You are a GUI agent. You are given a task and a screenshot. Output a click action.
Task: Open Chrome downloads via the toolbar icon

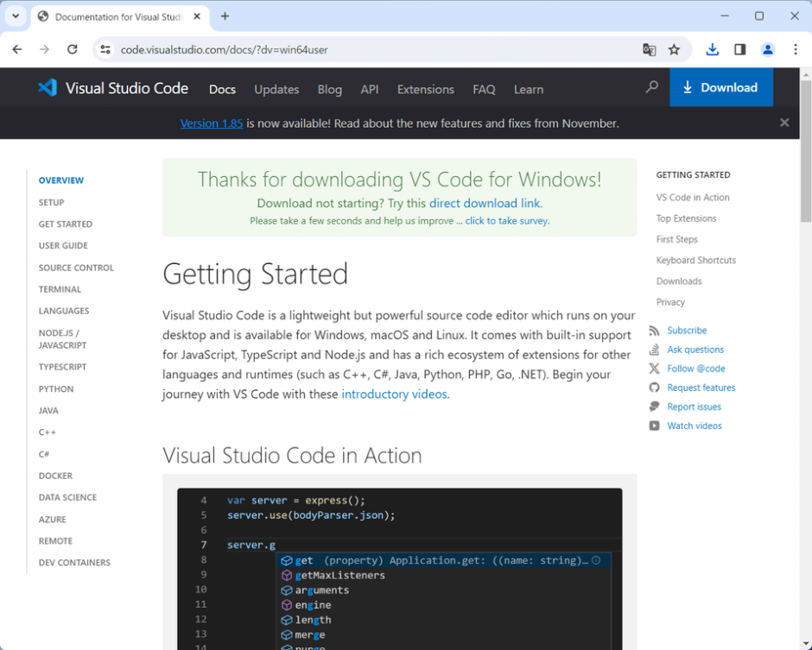point(712,49)
